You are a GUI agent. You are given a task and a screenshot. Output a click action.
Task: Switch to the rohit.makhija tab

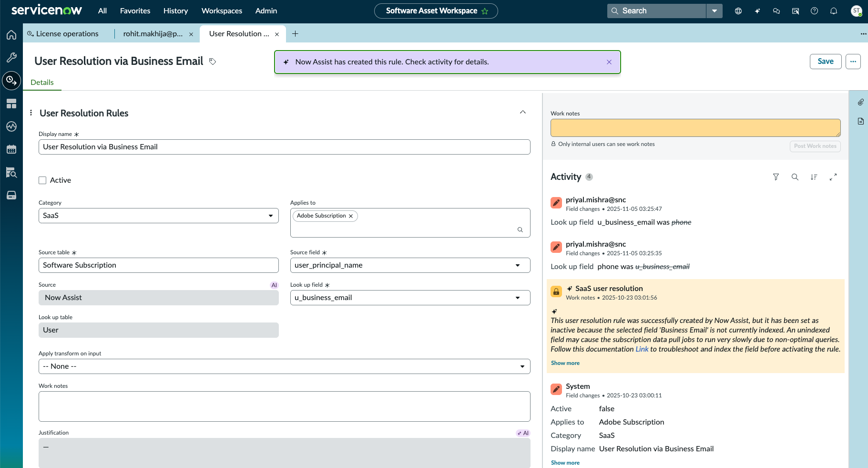153,34
